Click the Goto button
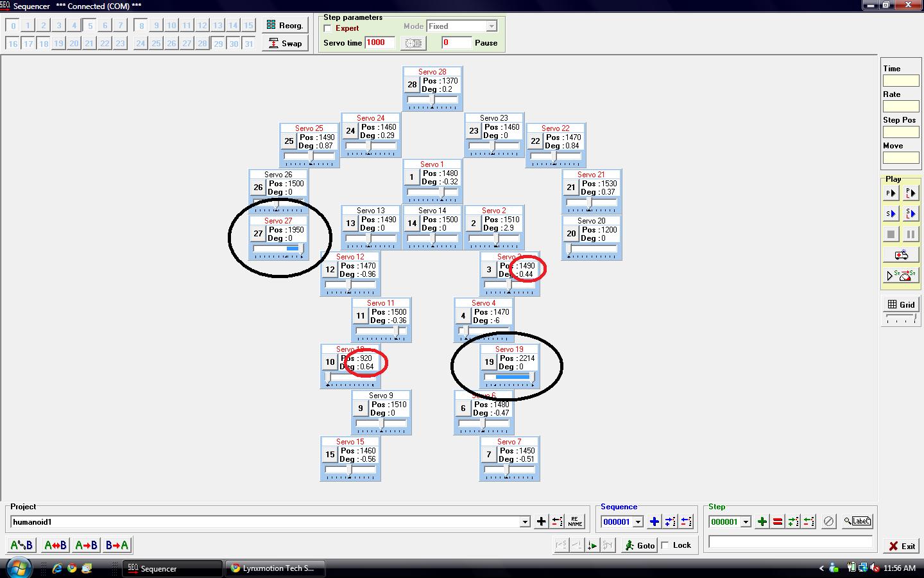924x578 pixels. (x=639, y=545)
